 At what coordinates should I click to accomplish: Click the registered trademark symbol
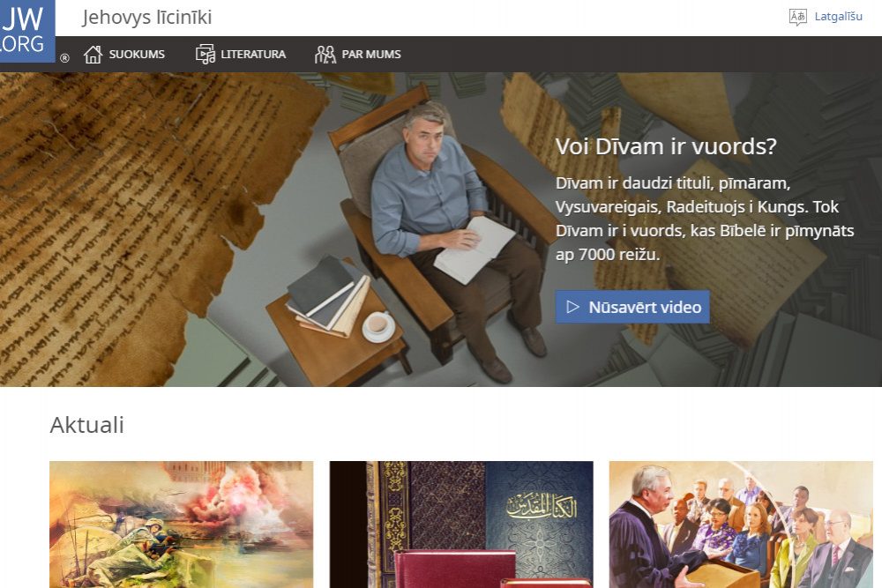[x=64, y=58]
